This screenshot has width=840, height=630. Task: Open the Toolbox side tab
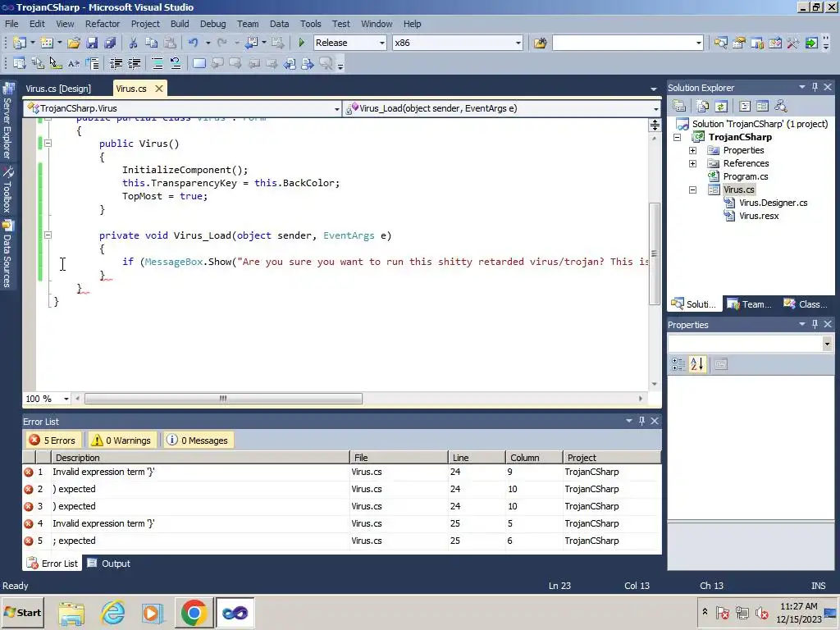(7, 190)
